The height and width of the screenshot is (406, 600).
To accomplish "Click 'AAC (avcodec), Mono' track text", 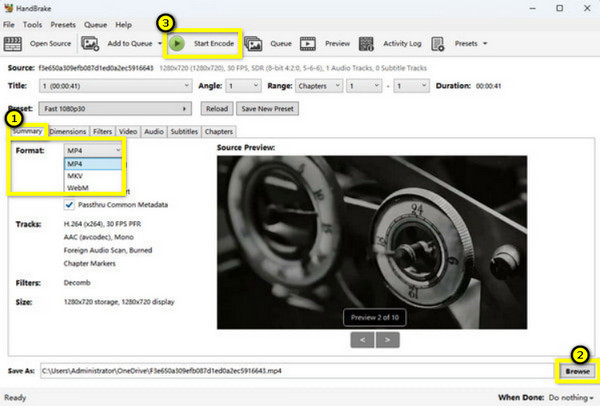I will point(98,237).
